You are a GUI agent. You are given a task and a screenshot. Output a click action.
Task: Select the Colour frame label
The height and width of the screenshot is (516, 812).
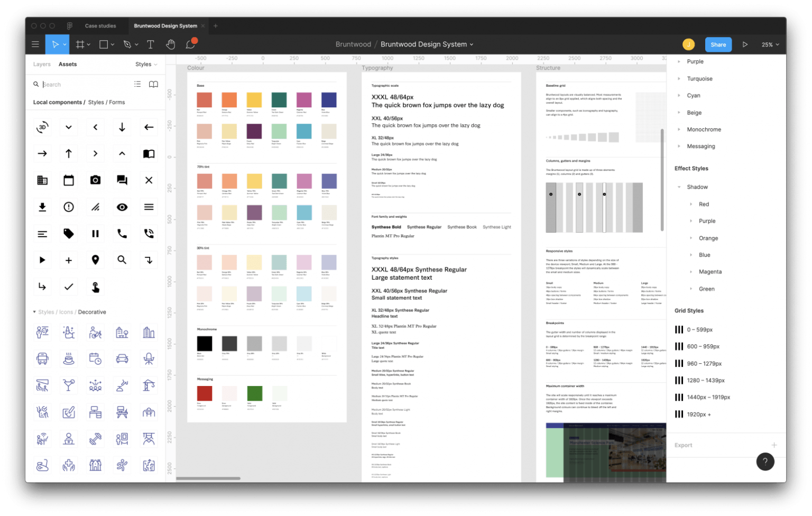[x=196, y=68]
